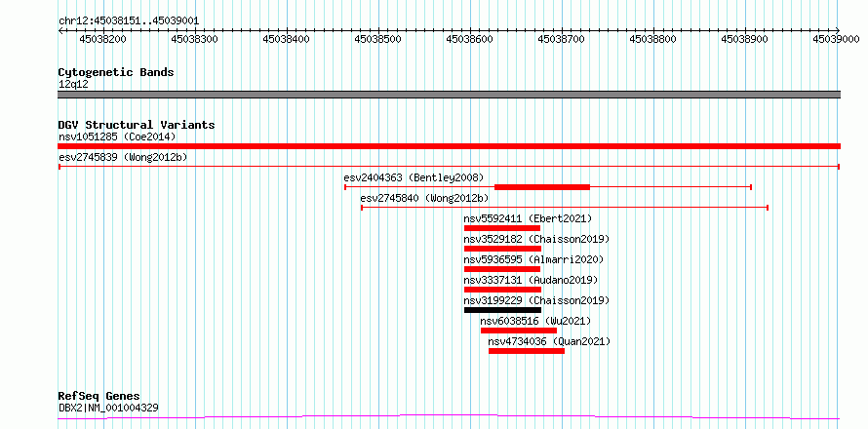Click ruler position 45038400
The height and width of the screenshot is (429, 868).
pyautogui.click(x=286, y=39)
